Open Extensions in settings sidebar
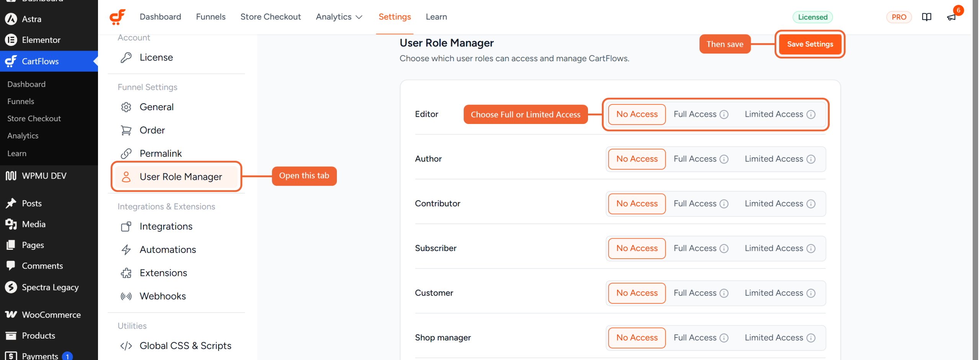 (163, 273)
